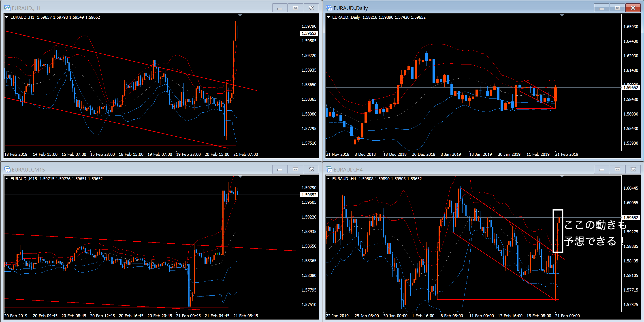This screenshot has width=644, height=322.
Task: Click the EURAUD Daily chart window icon
Action: 329,8
